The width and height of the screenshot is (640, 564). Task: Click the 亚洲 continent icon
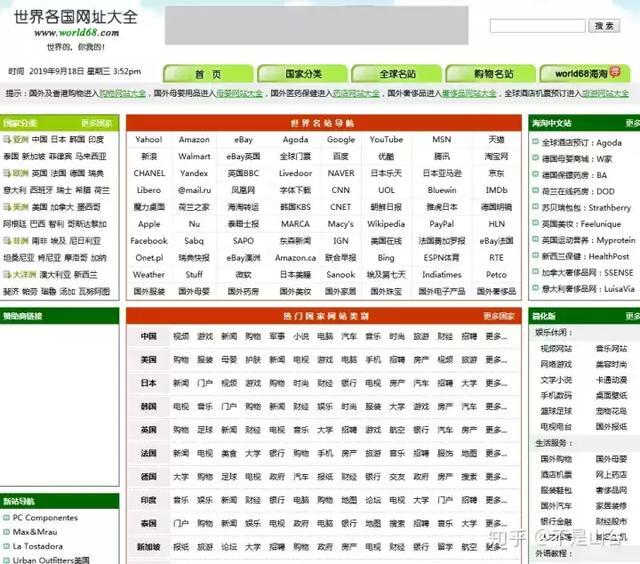[x=7, y=140]
